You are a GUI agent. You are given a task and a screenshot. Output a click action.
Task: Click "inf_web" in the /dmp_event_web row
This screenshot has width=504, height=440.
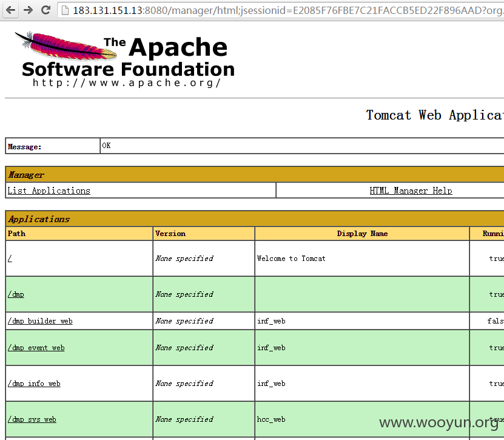[271, 348]
